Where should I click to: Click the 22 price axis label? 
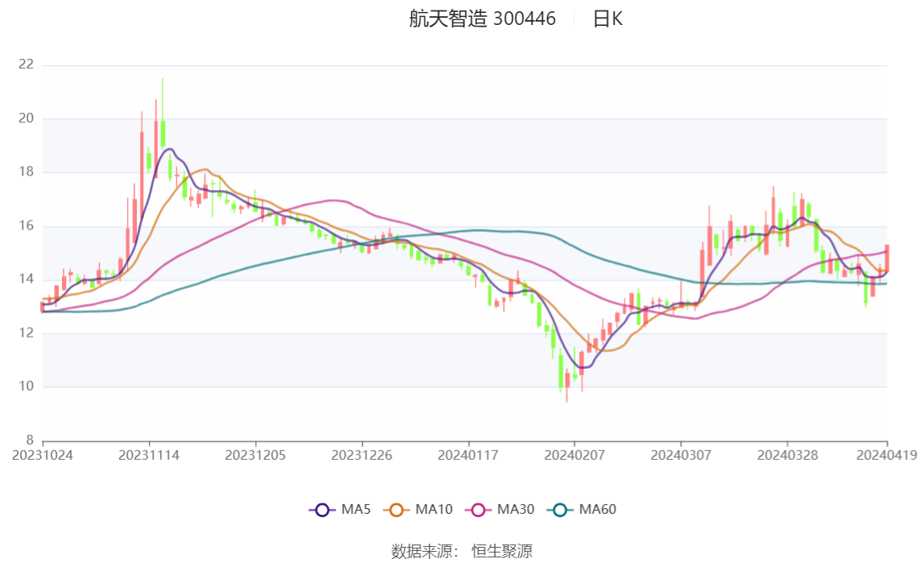click(x=26, y=64)
